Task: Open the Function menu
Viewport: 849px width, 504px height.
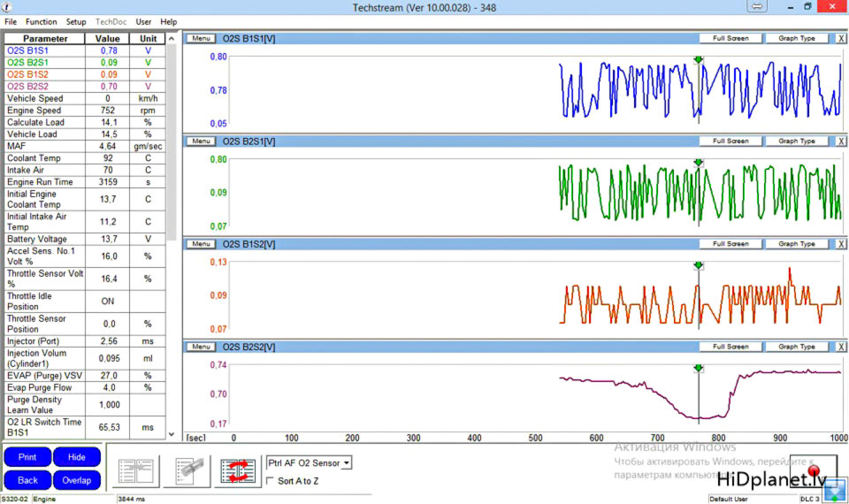Action: tap(42, 21)
